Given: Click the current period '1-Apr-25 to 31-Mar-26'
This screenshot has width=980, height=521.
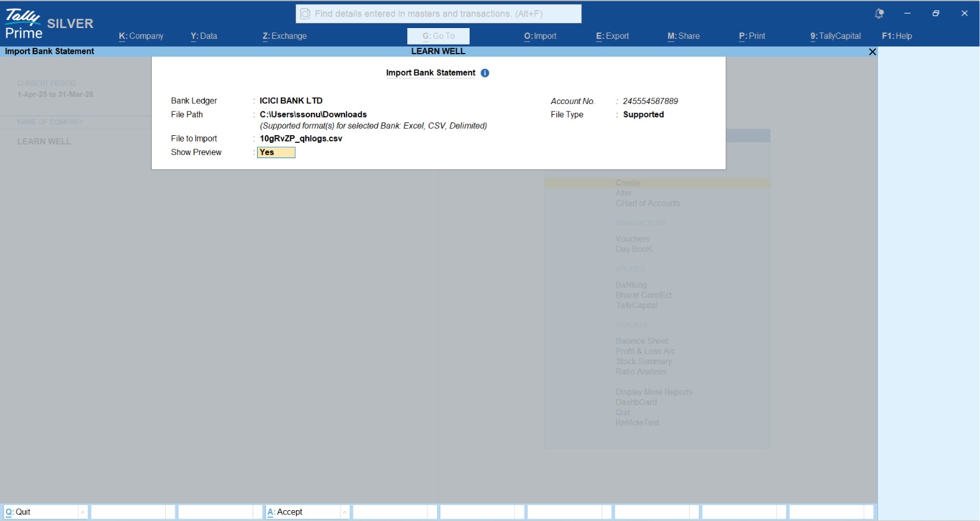Looking at the screenshot, I should click(x=56, y=94).
